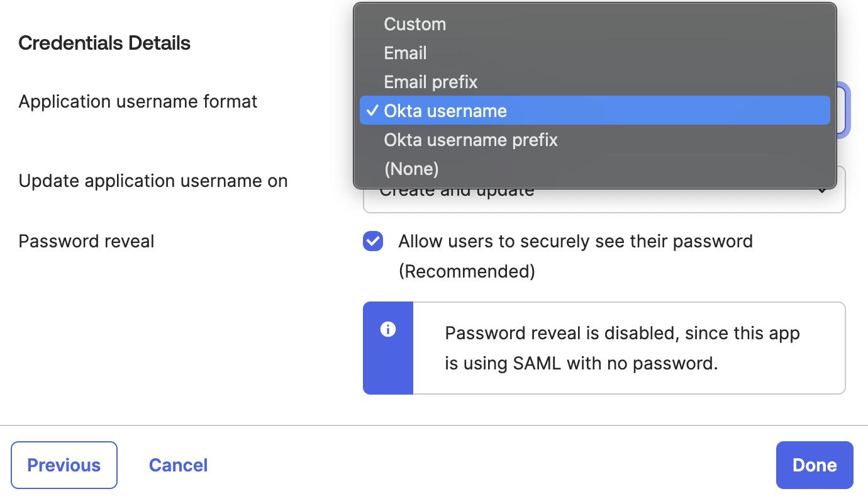Click the 'Application username format' field label
The height and width of the screenshot is (501, 868).
click(138, 101)
